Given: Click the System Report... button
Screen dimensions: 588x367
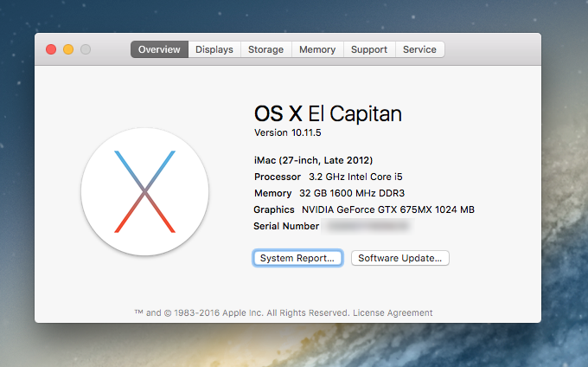Looking at the screenshot, I should [x=297, y=258].
